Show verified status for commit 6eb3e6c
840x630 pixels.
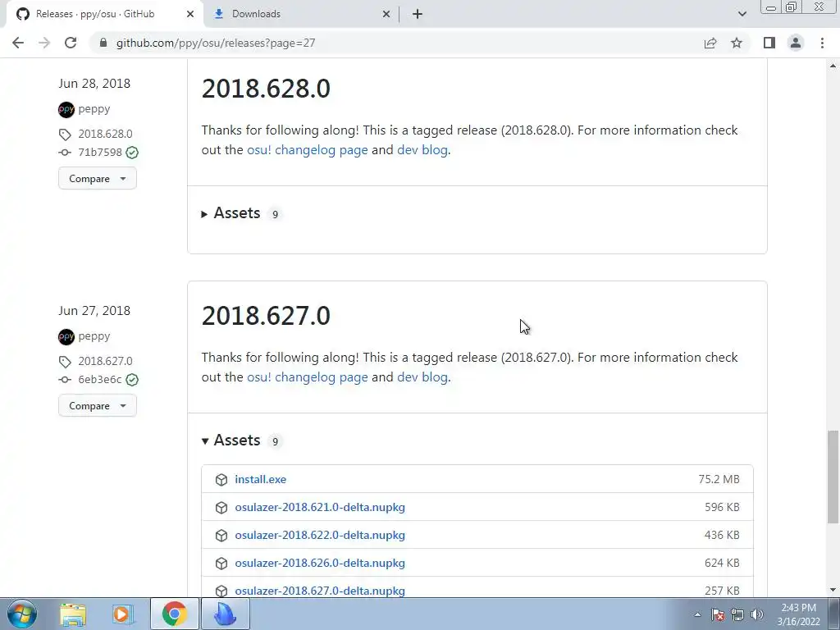pos(132,380)
